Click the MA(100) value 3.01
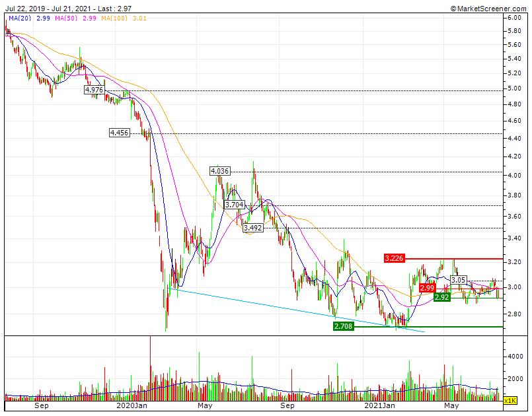Screen dimensions: 532x416 [139, 18]
